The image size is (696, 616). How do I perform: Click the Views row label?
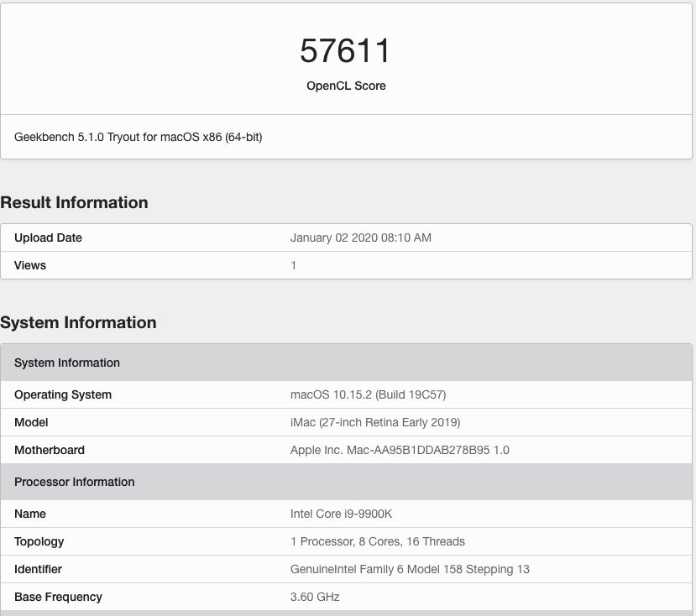30,265
